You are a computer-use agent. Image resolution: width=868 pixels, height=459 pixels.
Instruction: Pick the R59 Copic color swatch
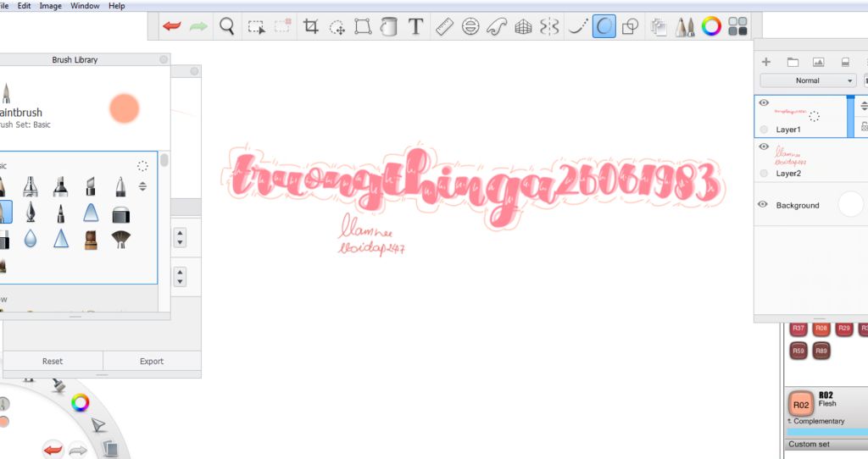[798, 351]
